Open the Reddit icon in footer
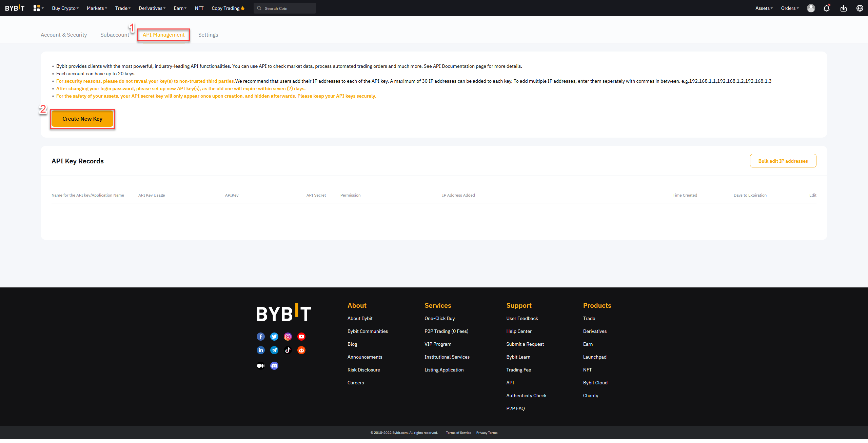This screenshot has height=443, width=868. [301, 350]
